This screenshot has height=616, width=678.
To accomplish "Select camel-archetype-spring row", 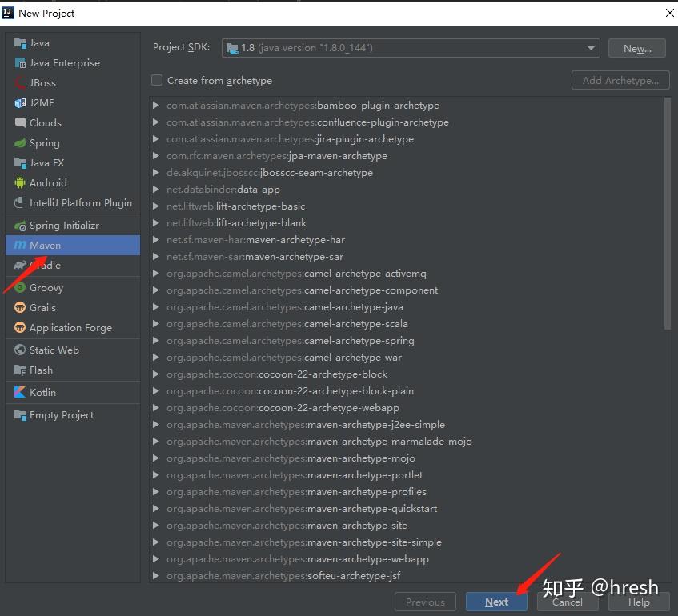I will coord(408,341).
